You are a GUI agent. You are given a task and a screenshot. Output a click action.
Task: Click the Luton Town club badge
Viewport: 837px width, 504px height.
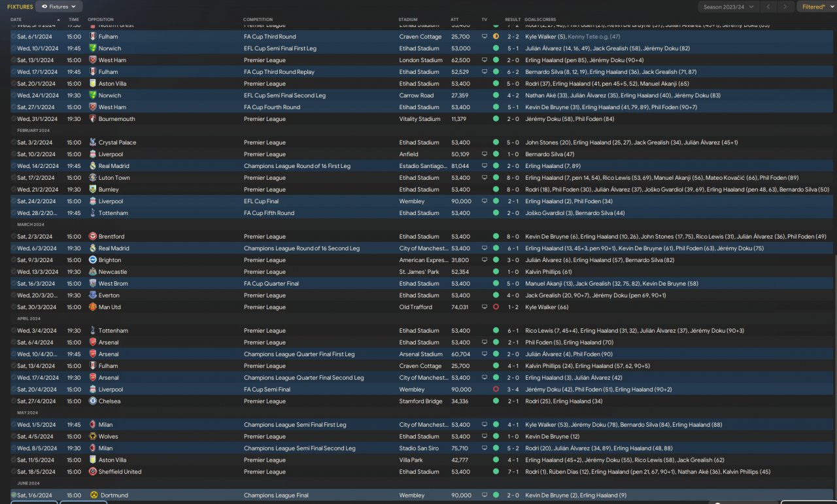(92, 178)
